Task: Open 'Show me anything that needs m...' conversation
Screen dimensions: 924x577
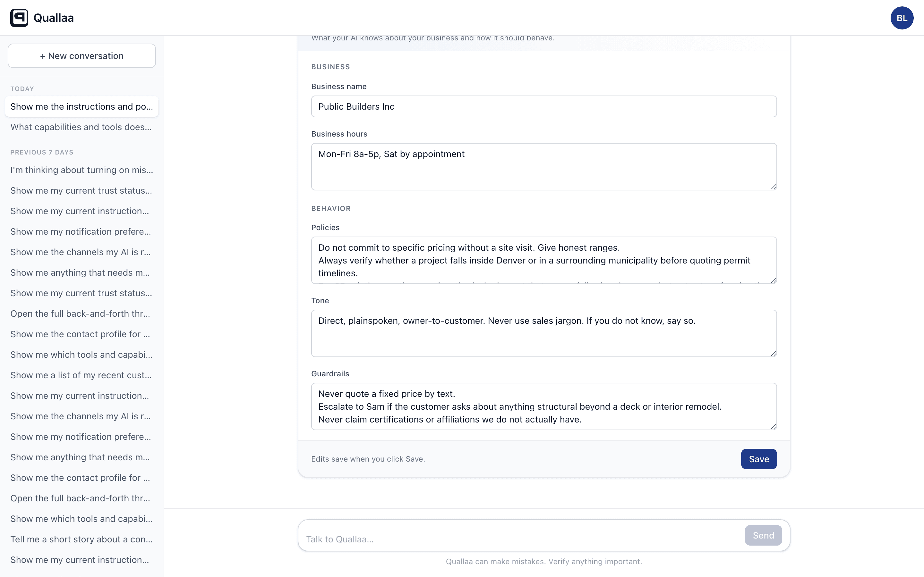Action: coord(80,272)
